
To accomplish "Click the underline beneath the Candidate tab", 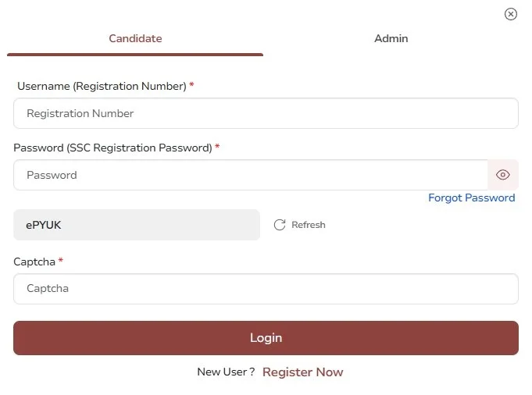I will (x=135, y=55).
